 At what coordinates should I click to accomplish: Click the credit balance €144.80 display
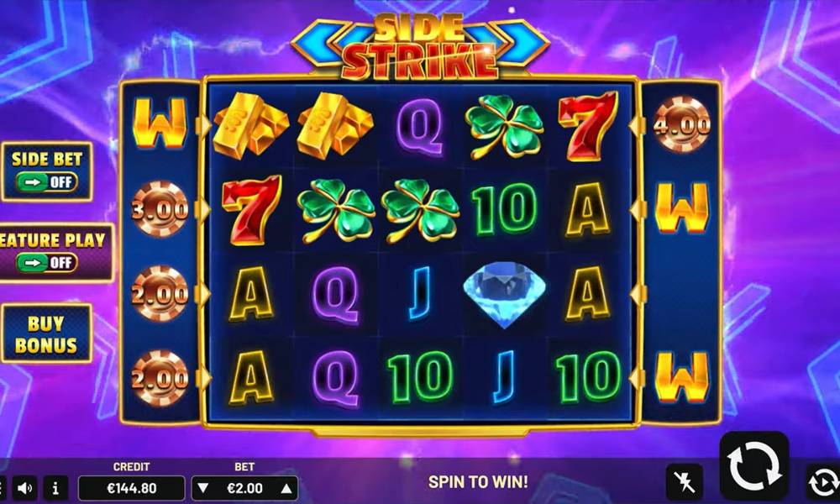click(x=131, y=488)
